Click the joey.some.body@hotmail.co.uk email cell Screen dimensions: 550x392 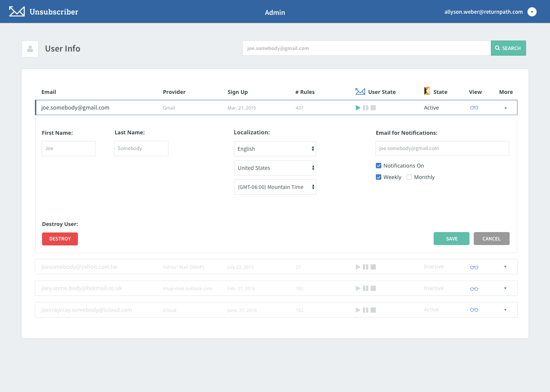pos(82,288)
